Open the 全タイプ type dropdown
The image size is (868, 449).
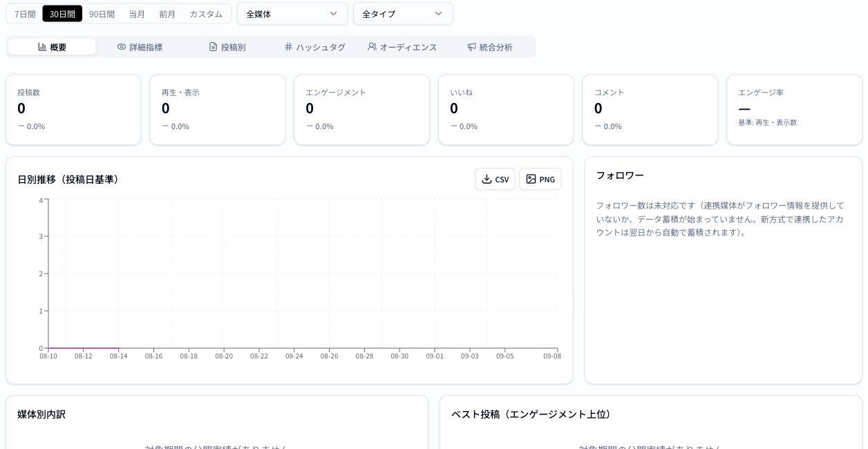[403, 14]
